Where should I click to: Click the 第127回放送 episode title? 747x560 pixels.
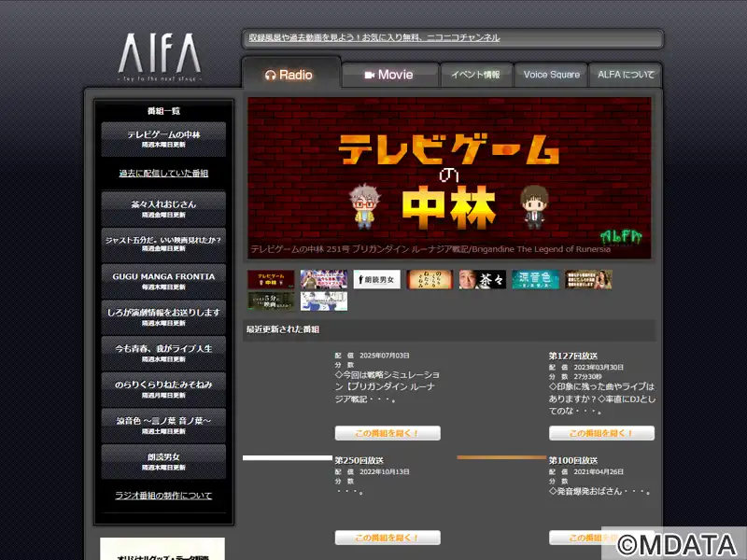[573, 356]
